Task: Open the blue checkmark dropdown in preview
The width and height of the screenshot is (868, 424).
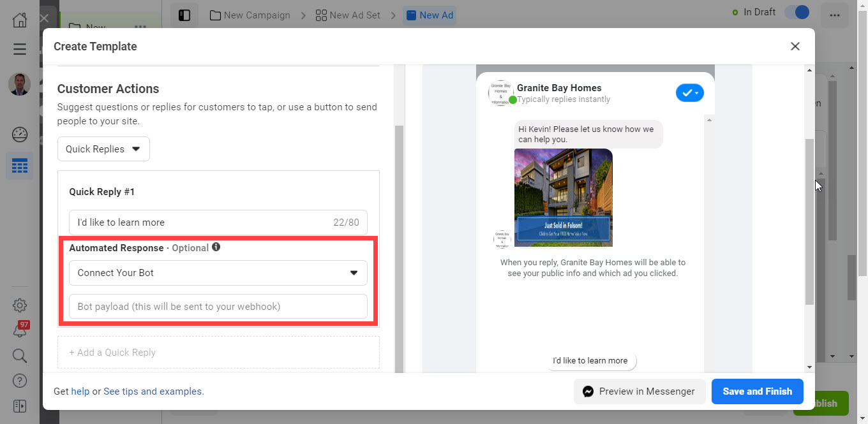Action: coord(689,93)
